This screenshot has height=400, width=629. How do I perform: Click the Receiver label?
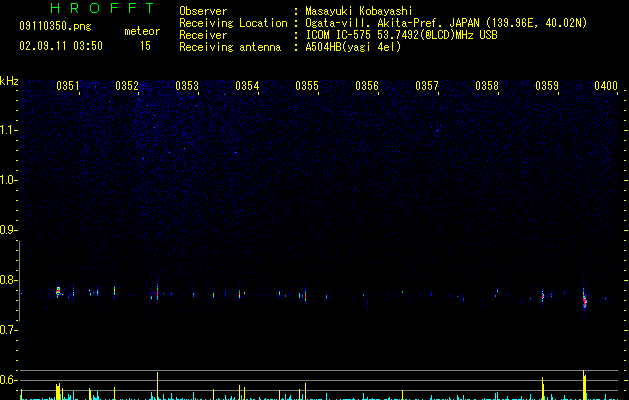coord(203,35)
